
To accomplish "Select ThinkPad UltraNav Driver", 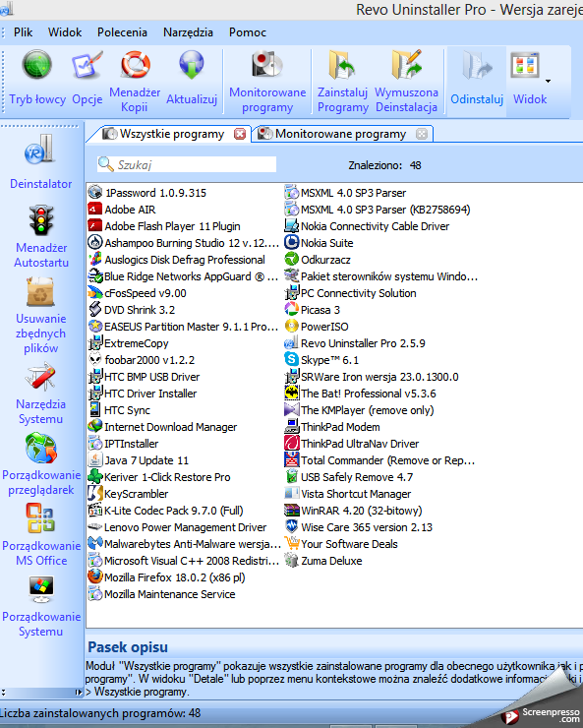I will tap(352, 444).
